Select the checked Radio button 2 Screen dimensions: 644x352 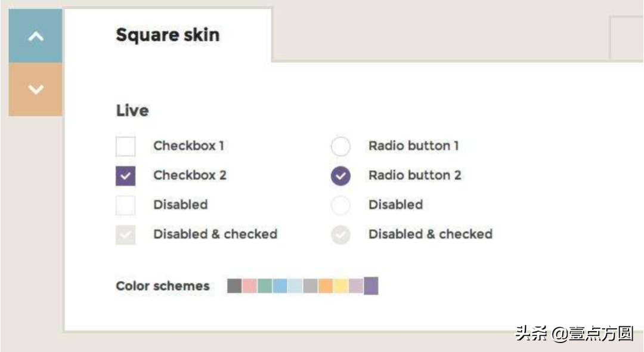(340, 176)
